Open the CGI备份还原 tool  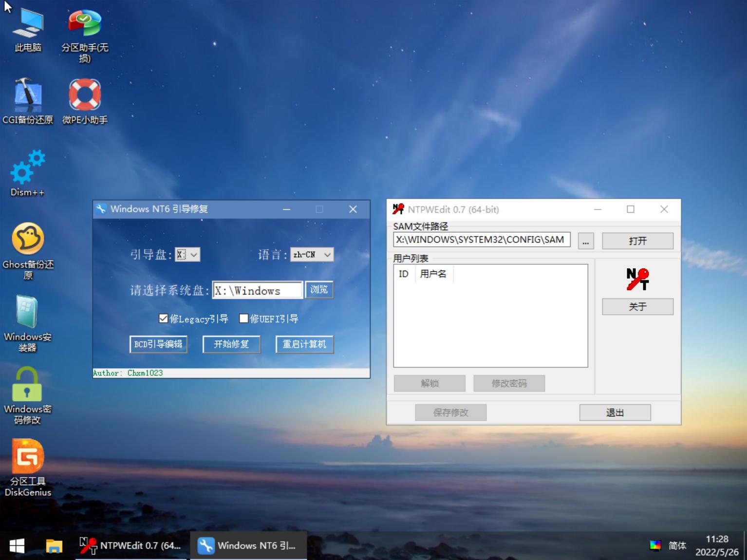pyautogui.click(x=27, y=95)
